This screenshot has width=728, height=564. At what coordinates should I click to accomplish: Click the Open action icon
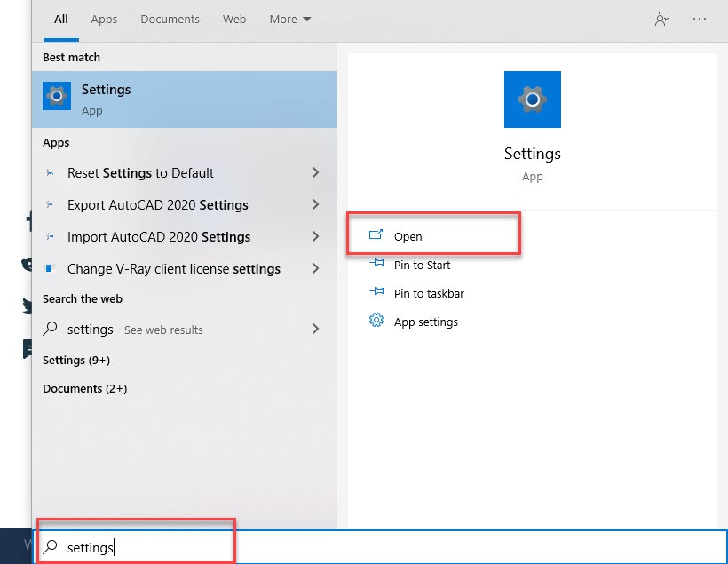click(376, 234)
